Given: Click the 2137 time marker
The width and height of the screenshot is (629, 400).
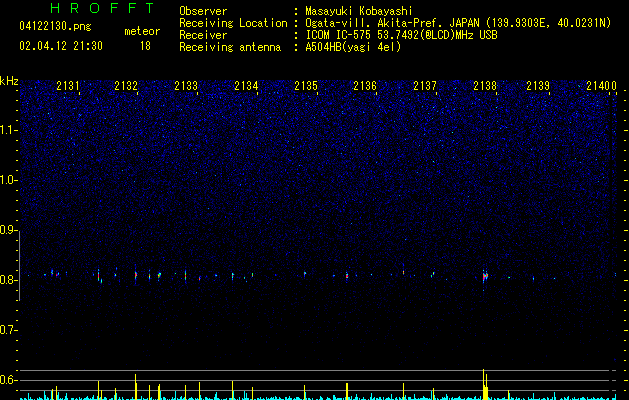Looking at the screenshot, I should (425, 86).
